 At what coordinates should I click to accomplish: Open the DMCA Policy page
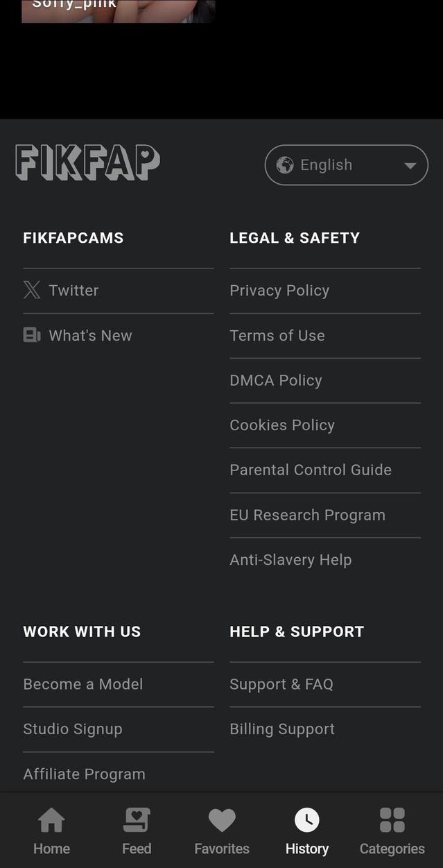[275, 380]
